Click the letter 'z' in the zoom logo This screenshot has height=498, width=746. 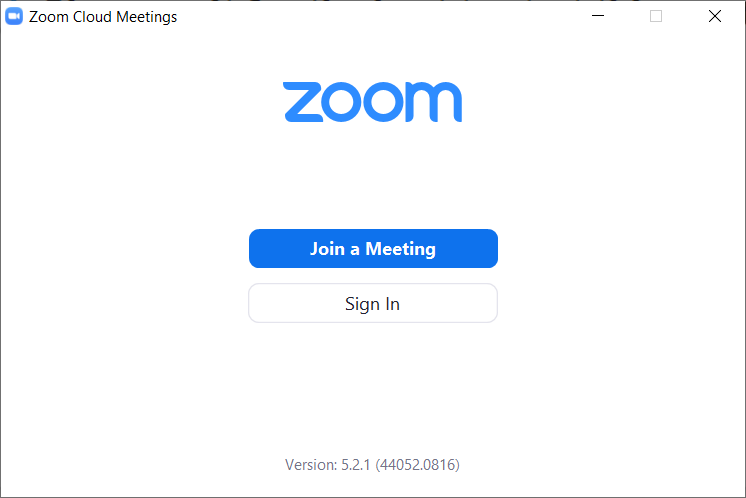(x=300, y=103)
